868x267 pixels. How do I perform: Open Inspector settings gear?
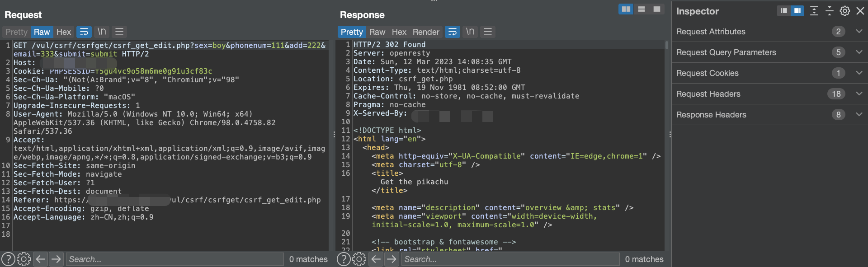(x=845, y=11)
